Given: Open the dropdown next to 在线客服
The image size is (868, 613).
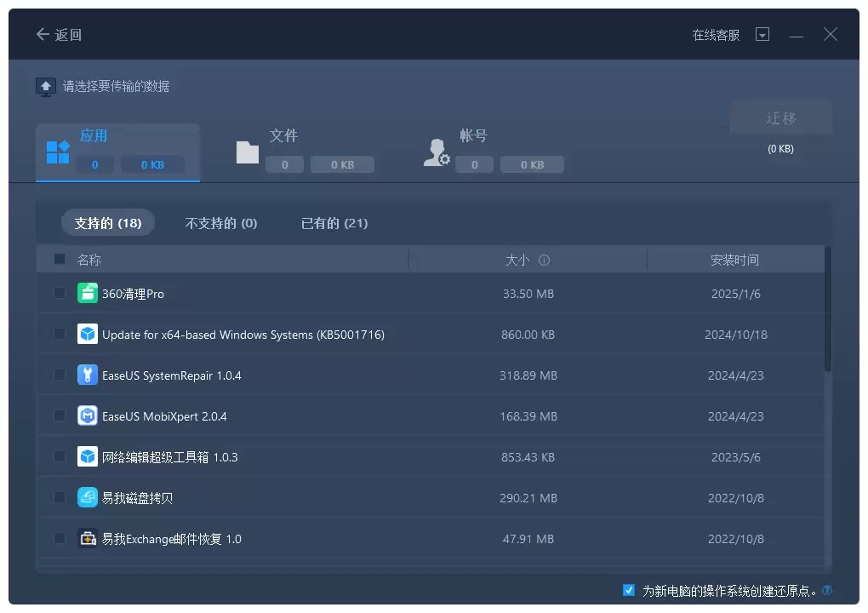Looking at the screenshot, I should pos(762,34).
